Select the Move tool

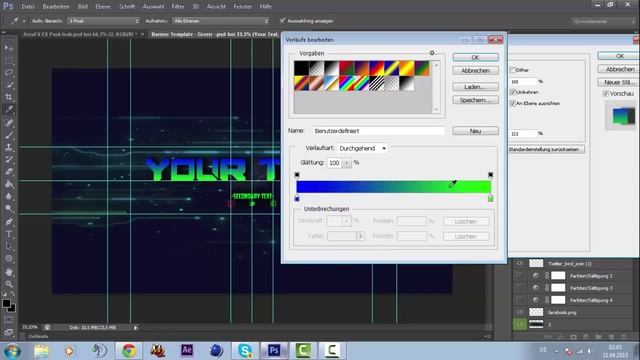point(9,48)
